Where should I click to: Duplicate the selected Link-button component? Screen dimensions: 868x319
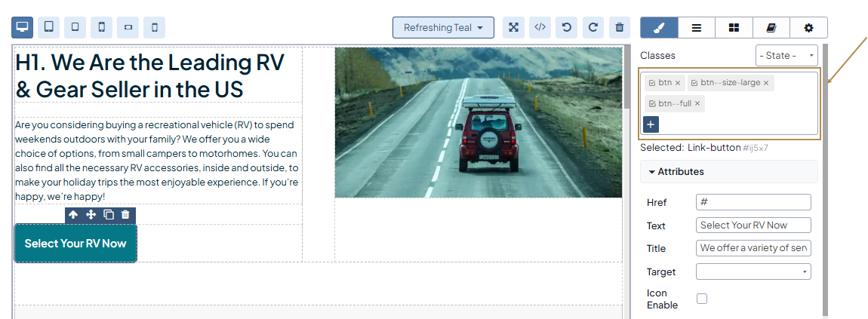click(x=109, y=215)
